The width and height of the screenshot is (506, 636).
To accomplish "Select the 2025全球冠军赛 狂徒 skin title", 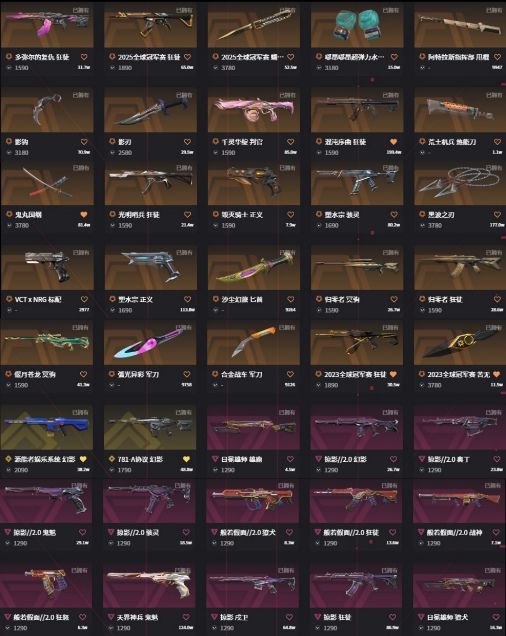I will [149, 57].
